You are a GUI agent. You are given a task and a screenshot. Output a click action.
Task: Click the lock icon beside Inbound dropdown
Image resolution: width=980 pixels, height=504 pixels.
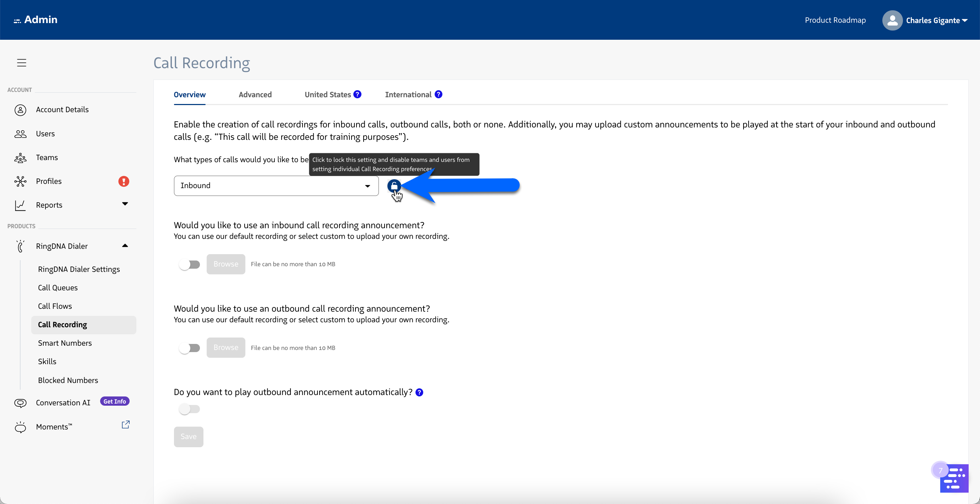(394, 186)
